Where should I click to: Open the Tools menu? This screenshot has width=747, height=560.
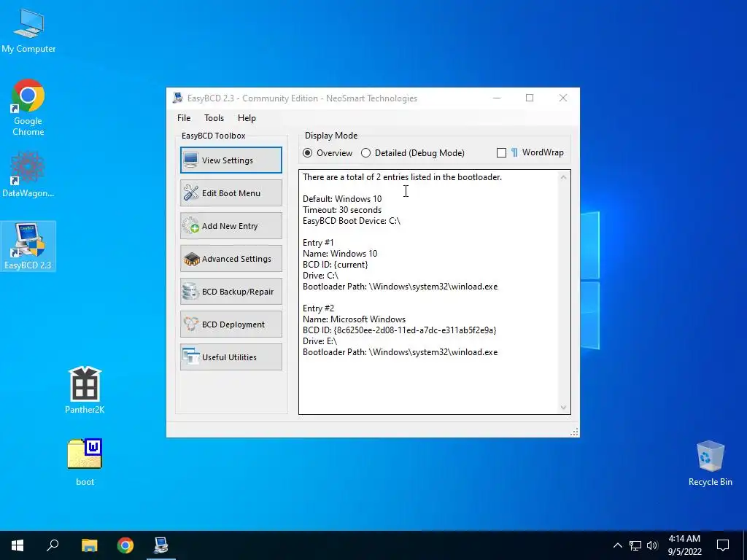click(214, 118)
